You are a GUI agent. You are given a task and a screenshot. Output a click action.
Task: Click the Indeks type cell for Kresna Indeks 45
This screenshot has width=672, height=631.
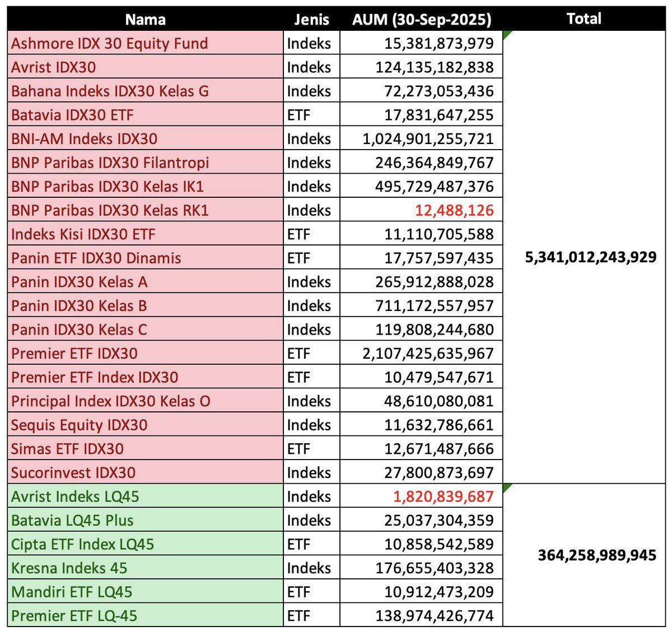(311, 568)
